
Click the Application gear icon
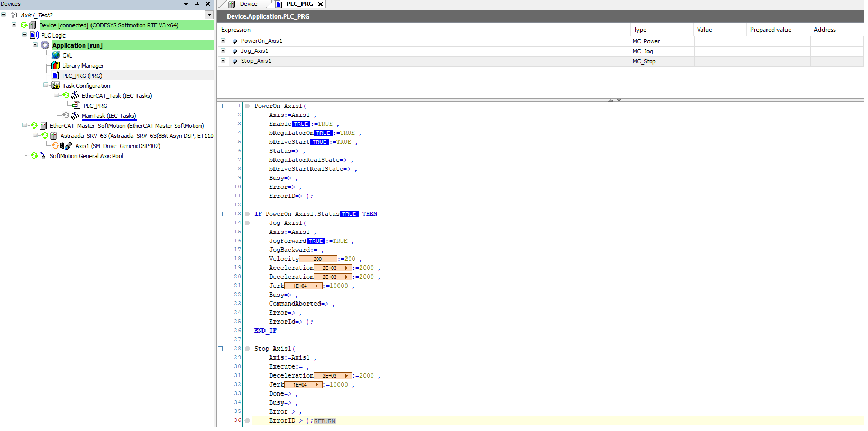pyautogui.click(x=45, y=45)
